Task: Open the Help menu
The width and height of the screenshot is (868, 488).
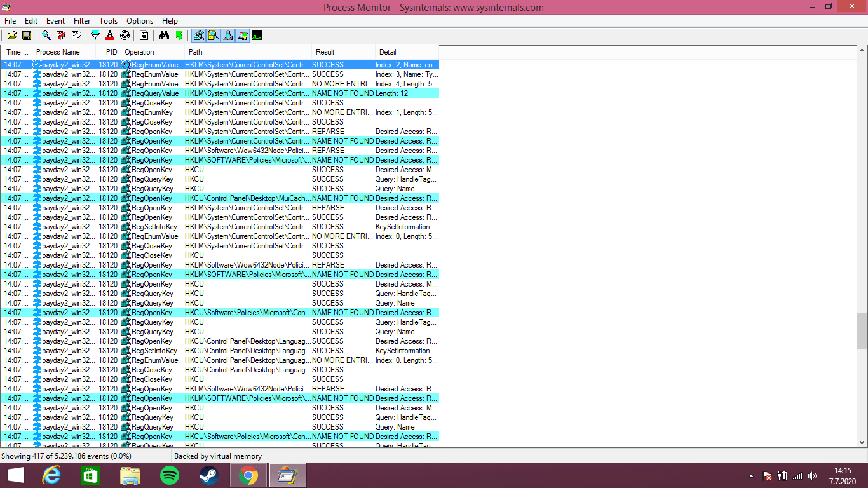Action: coord(170,21)
